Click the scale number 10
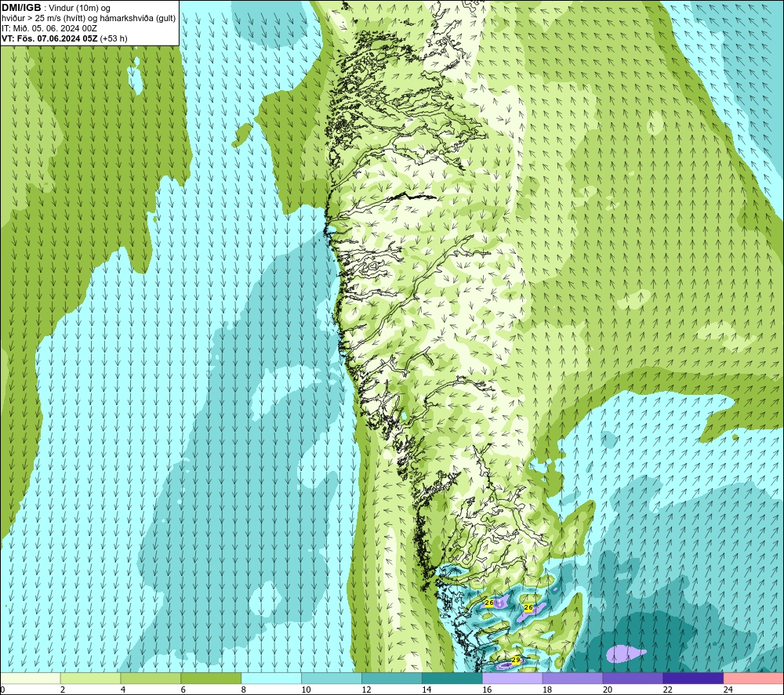Image resolution: width=784 pixels, height=695 pixels. 306,690
